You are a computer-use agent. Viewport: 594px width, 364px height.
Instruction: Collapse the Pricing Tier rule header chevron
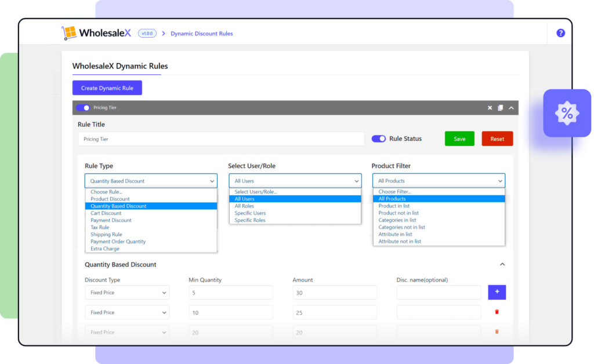point(512,108)
